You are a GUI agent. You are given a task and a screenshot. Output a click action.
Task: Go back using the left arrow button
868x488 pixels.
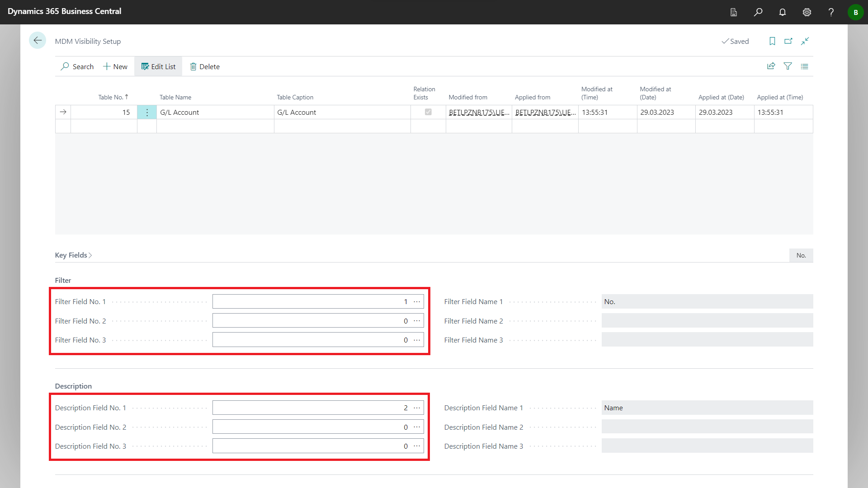pyautogui.click(x=38, y=41)
